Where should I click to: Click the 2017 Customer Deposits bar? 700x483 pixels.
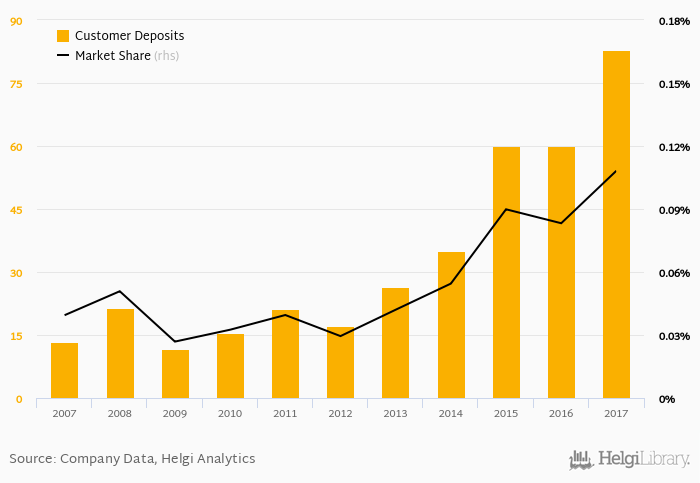[x=616, y=225]
